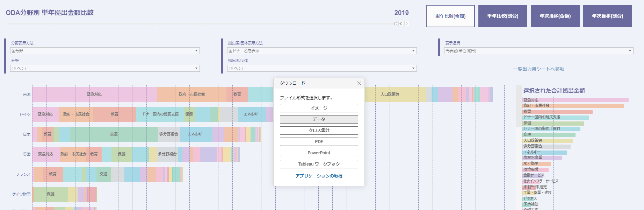This screenshot has width=644, height=210.
Task: Click 政府・市民社会 bar in totals chart
Action: tap(573, 106)
